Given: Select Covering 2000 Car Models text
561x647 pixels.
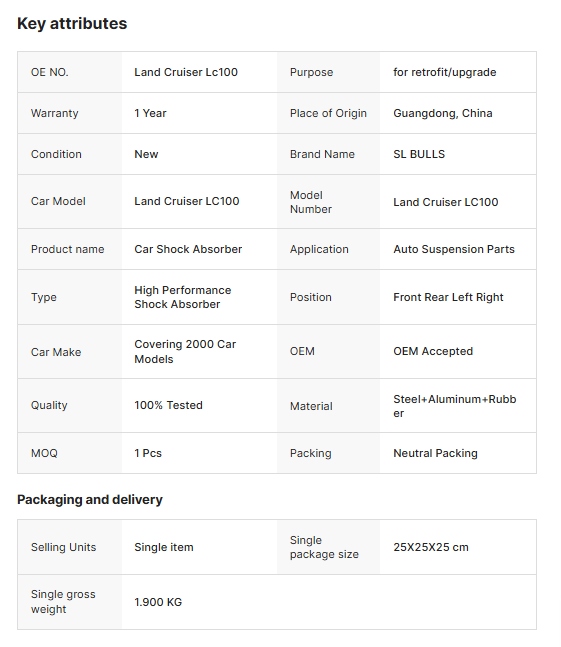Looking at the screenshot, I should [x=185, y=352].
